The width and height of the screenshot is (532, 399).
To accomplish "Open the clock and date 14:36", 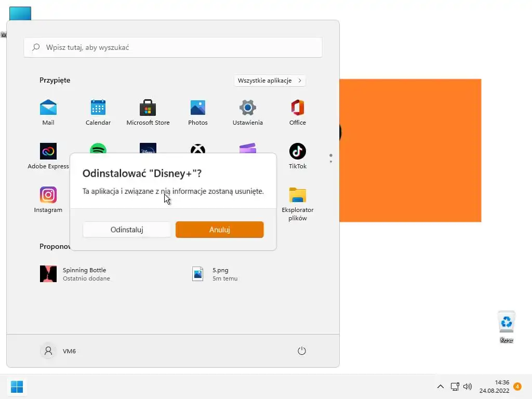I will click(x=495, y=387).
